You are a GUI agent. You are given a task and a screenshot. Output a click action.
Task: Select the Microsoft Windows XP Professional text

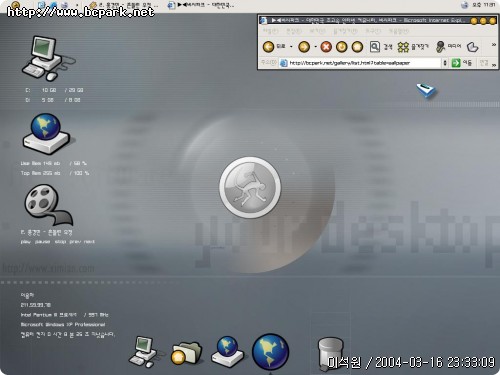63,324
